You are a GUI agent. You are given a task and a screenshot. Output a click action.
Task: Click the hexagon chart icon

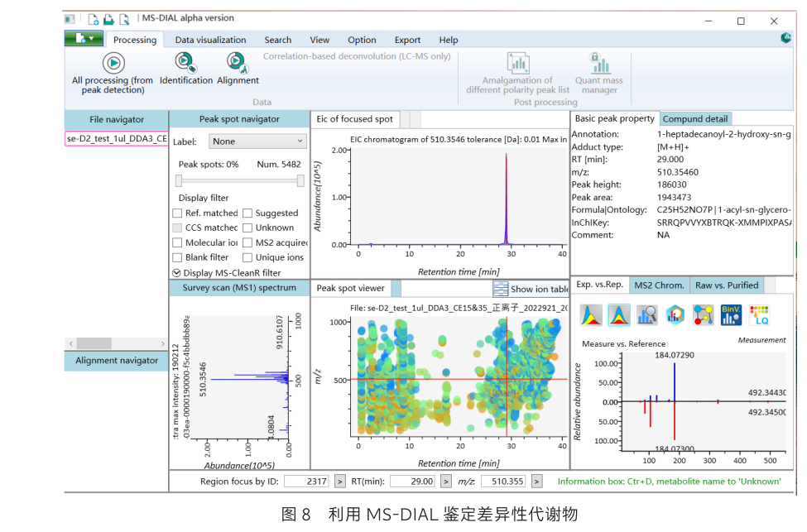point(675,315)
